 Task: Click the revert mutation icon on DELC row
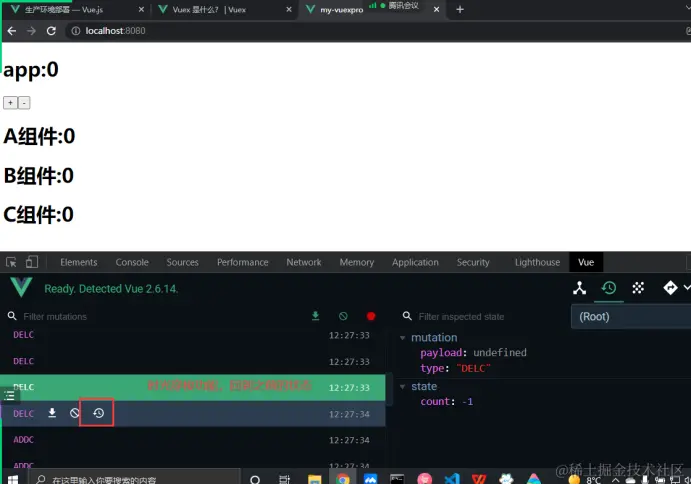point(75,413)
